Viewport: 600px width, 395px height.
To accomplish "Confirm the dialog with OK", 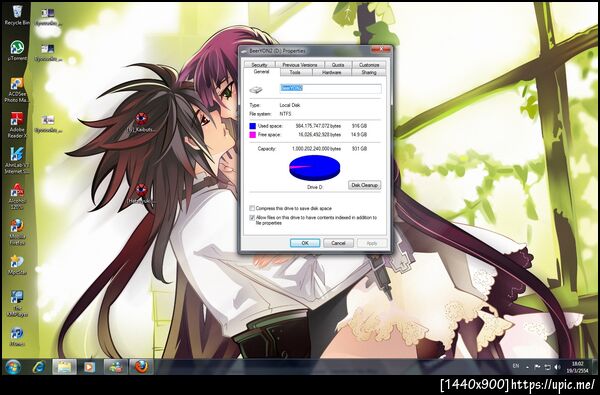I will (305, 243).
